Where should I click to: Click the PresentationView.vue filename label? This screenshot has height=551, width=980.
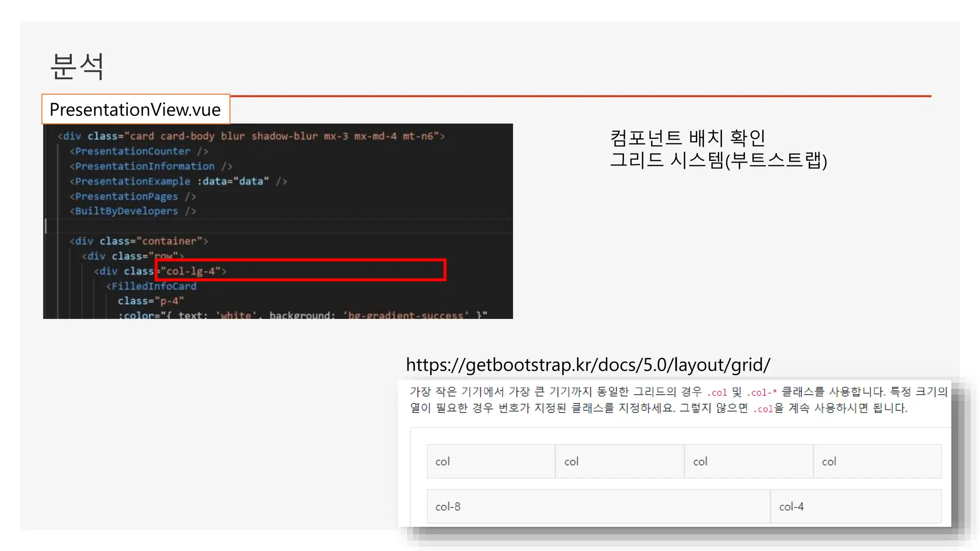[x=135, y=110]
